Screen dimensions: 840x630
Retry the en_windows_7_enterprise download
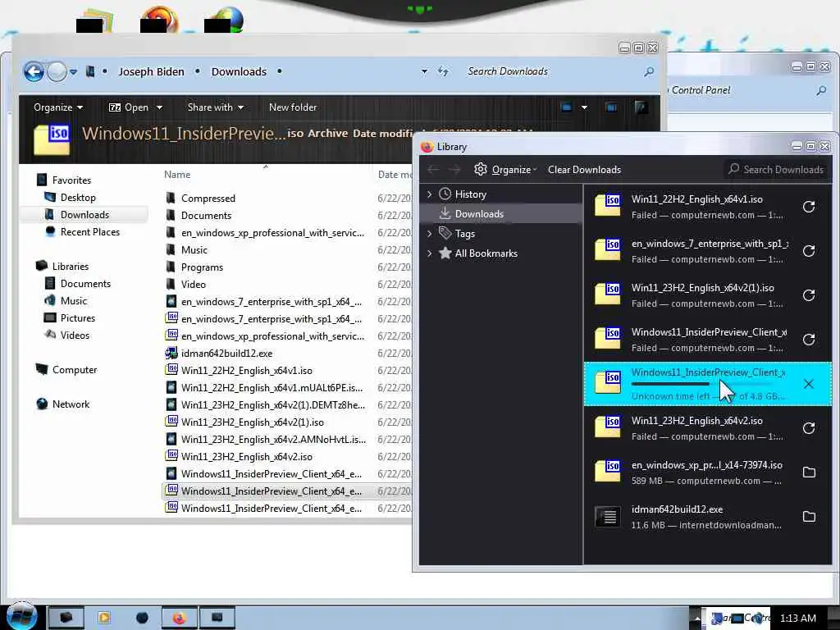[809, 251]
